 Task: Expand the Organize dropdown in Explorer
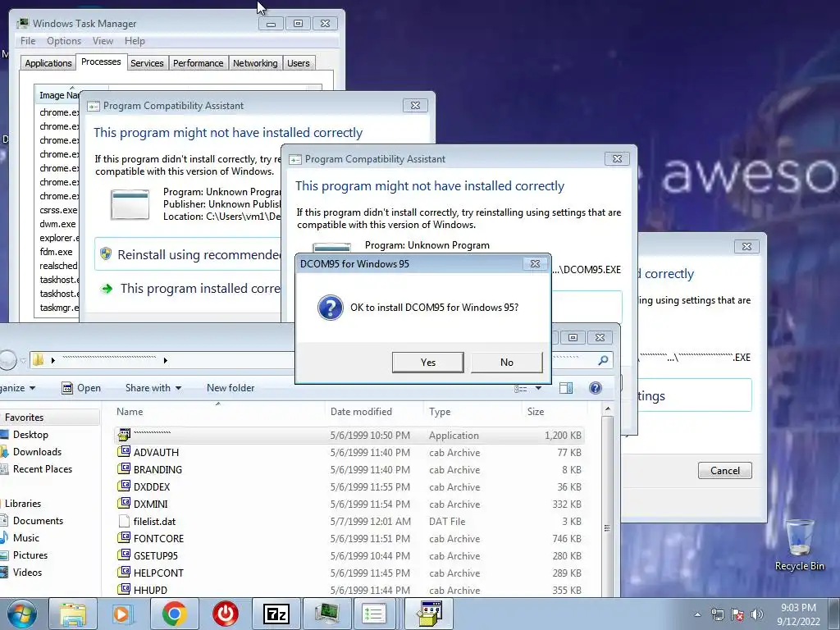pyautogui.click(x=17, y=388)
